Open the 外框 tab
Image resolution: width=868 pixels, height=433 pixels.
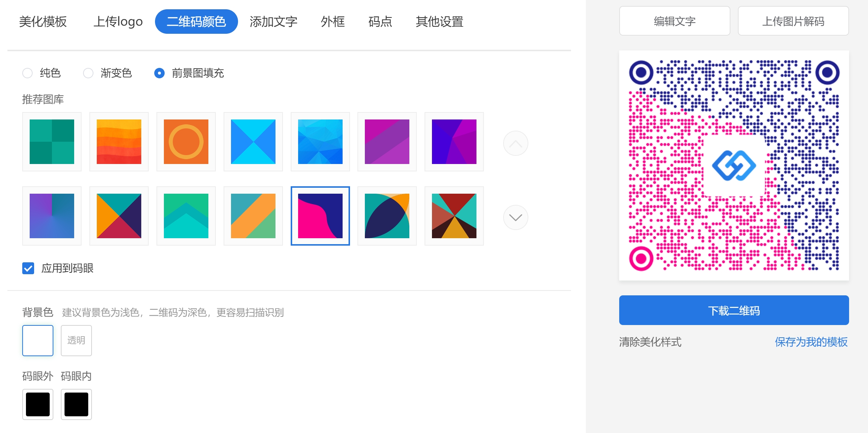(x=333, y=22)
